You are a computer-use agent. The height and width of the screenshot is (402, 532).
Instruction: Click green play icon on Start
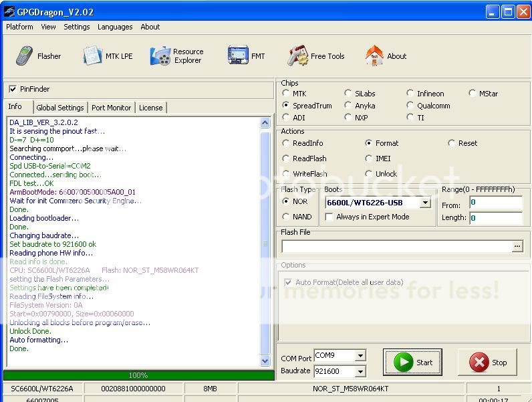pos(404,362)
